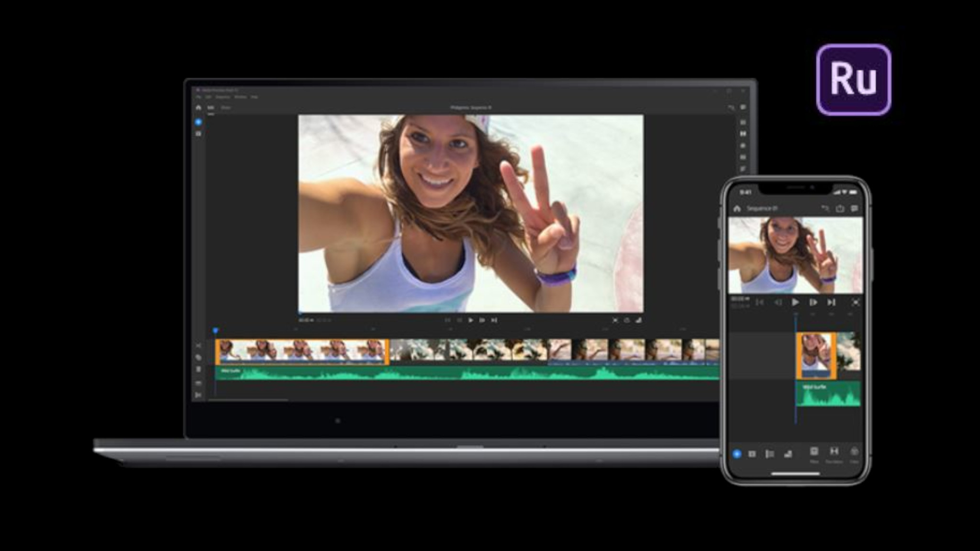
Task: Click the Adobe Premiere Rush Ru logo
Action: pyautogui.click(x=853, y=80)
